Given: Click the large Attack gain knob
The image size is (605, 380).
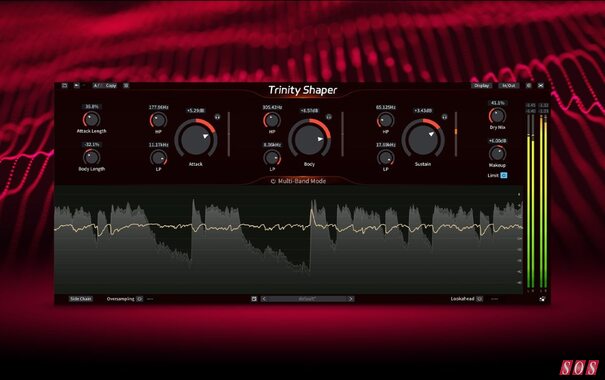Looking at the screenshot, I should tap(196, 138).
